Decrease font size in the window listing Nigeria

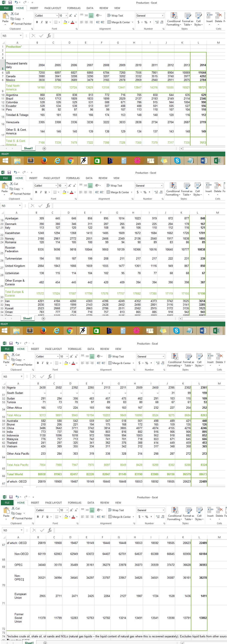(x=76, y=356)
